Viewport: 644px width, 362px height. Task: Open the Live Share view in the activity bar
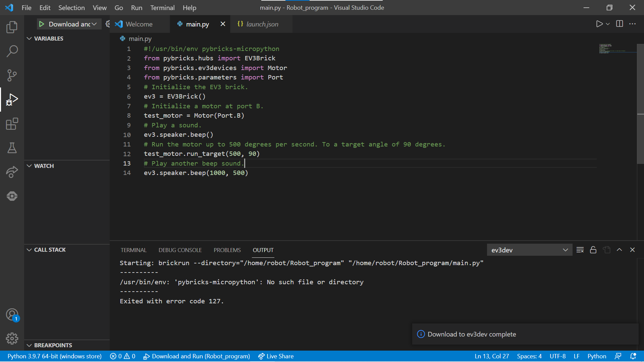[12, 172]
